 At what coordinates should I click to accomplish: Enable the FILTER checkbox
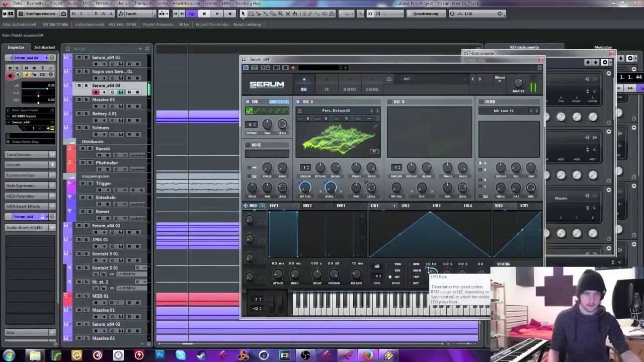pos(481,102)
